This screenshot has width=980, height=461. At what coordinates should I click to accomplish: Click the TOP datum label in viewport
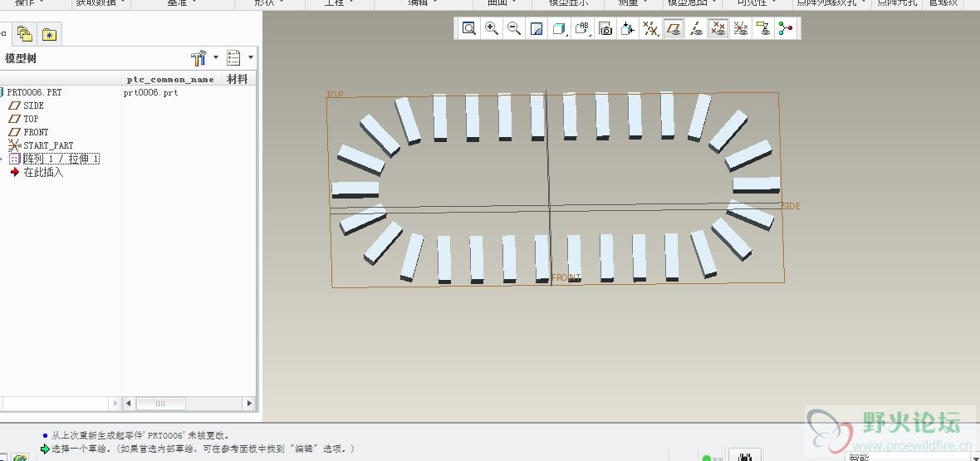click(x=335, y=95)
